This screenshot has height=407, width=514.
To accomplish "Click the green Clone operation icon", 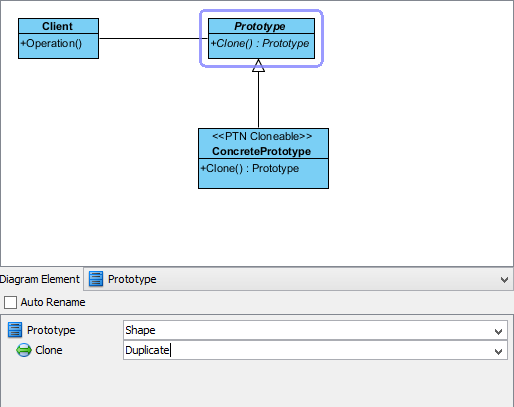I will point(24,350).
